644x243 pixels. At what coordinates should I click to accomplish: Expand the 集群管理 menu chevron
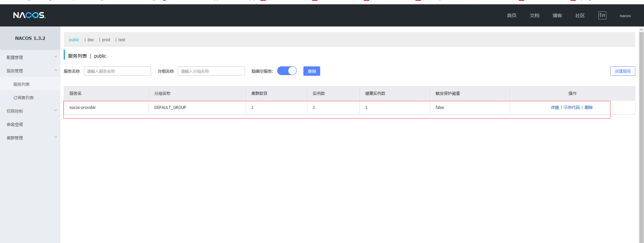pyautogui.click(x=56, y=137)
